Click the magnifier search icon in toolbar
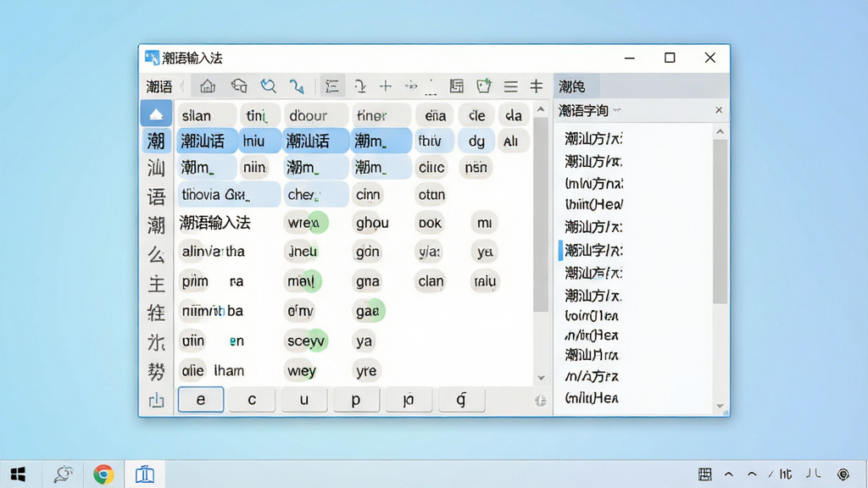The image size is (868, 488). [x=269, y=86]
